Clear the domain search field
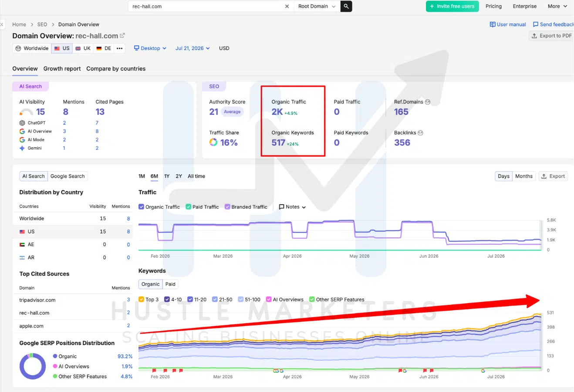This screenshot has height=392, width=574. pos(287,7)
